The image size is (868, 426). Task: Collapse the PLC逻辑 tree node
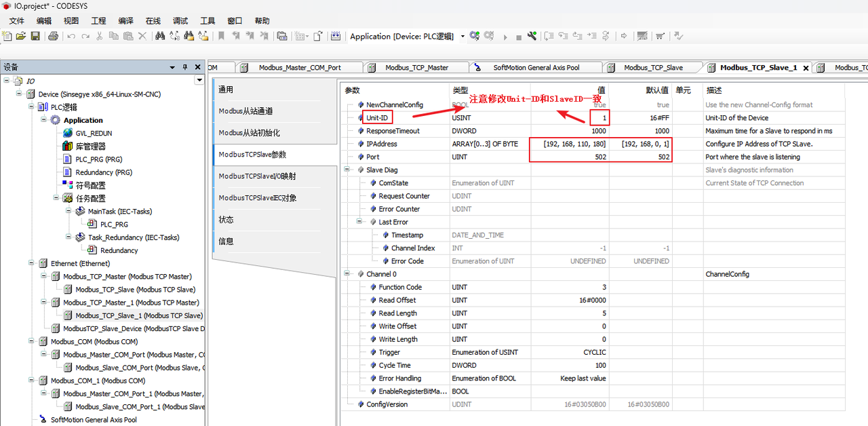pyautogui.click(x=31, y=107)
